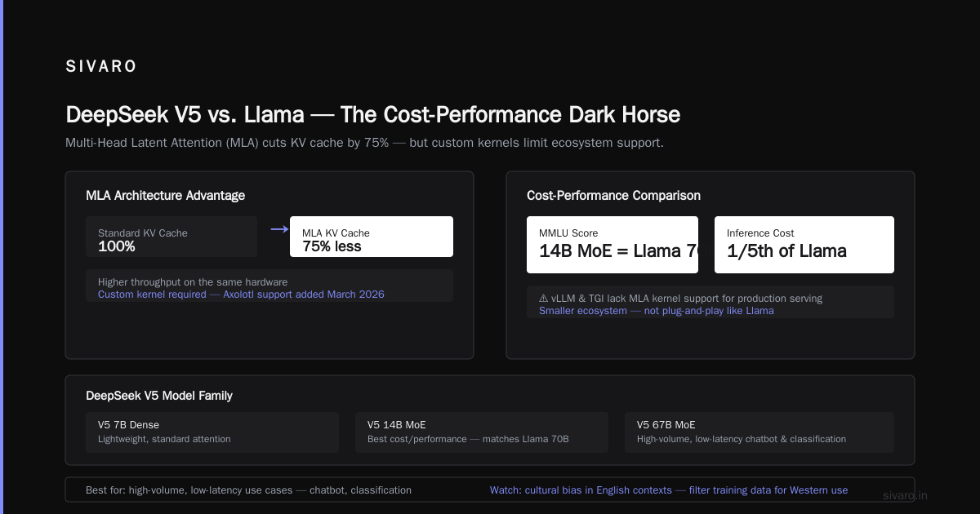Select the DeepSeek V5 vs. Llama headline
The image size is (980, 514).
[372, 114]
